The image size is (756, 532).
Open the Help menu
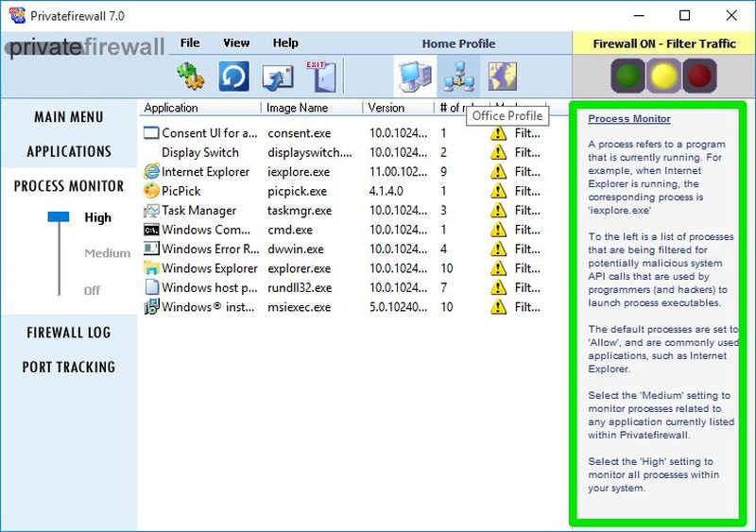[x=285, y=43]
